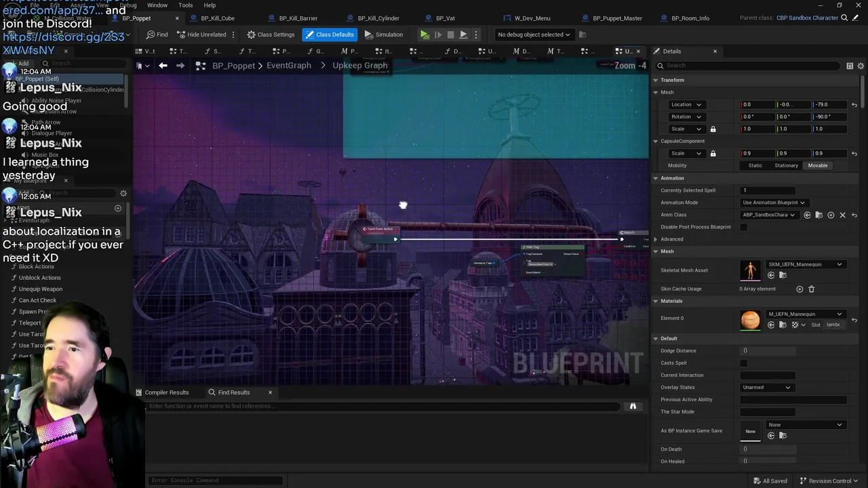Toggle the CapsuleComponent Scale lock icon

click(713, 153)
